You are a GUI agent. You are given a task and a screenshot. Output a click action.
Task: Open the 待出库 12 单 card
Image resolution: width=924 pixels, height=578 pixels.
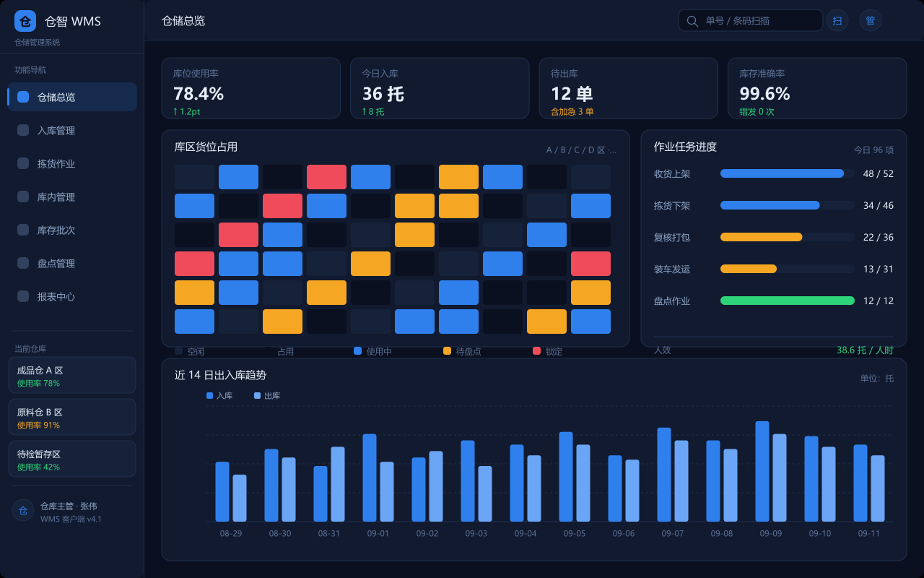tap(628, 88)
